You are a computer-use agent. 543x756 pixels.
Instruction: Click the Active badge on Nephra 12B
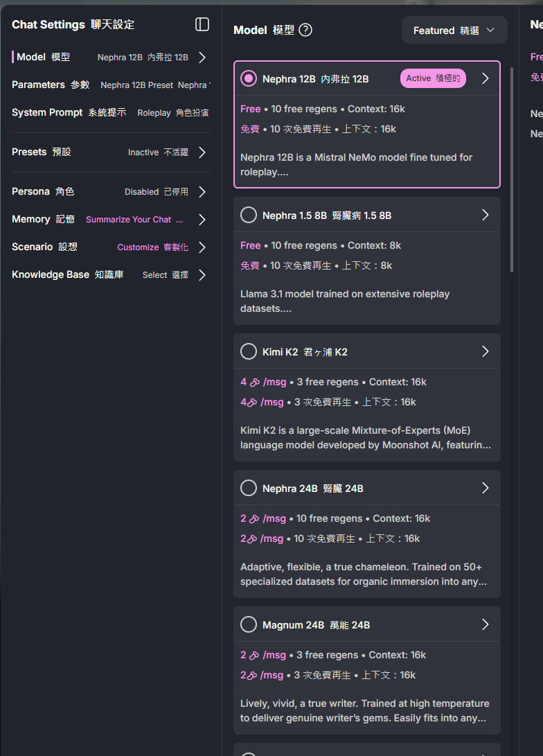[x=433, y=78]
